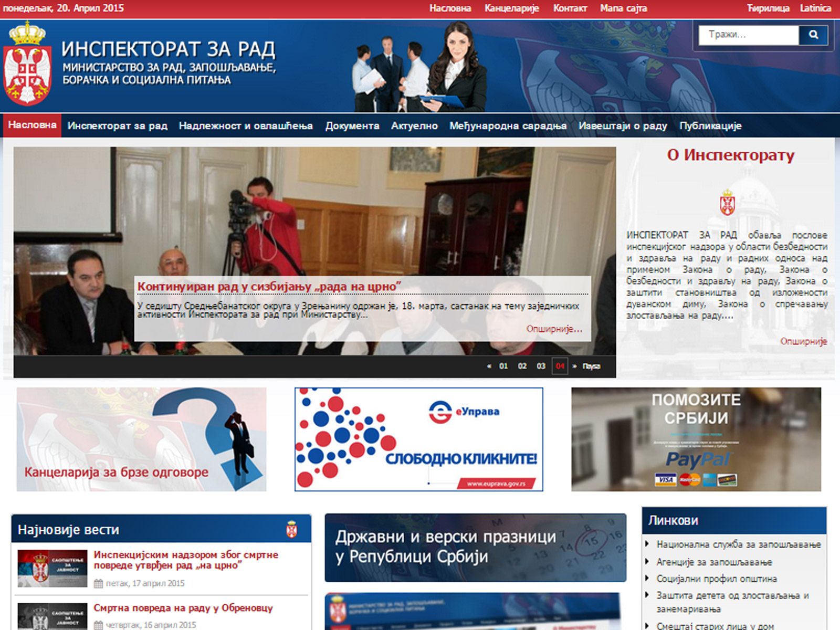Jump to slide 02 in slideshow

pos(522,366)
